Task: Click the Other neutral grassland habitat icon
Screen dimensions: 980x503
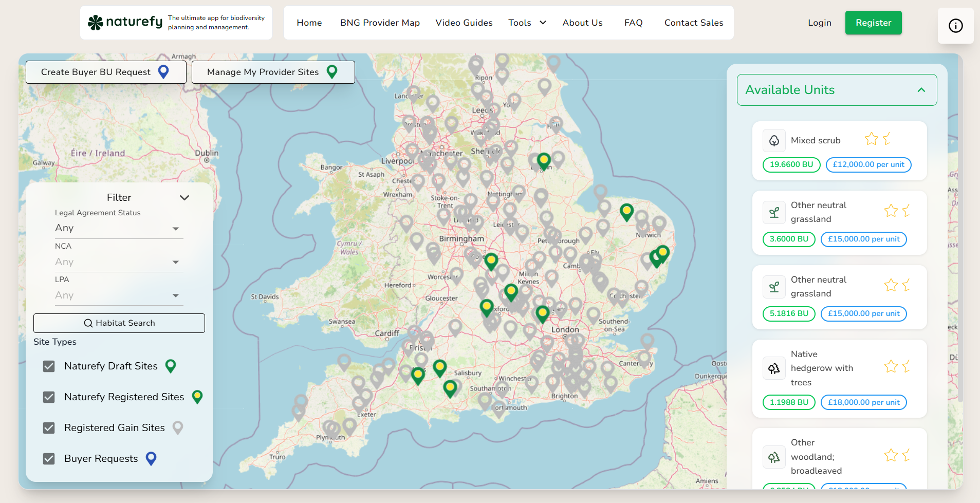Action: coord(774,212)
